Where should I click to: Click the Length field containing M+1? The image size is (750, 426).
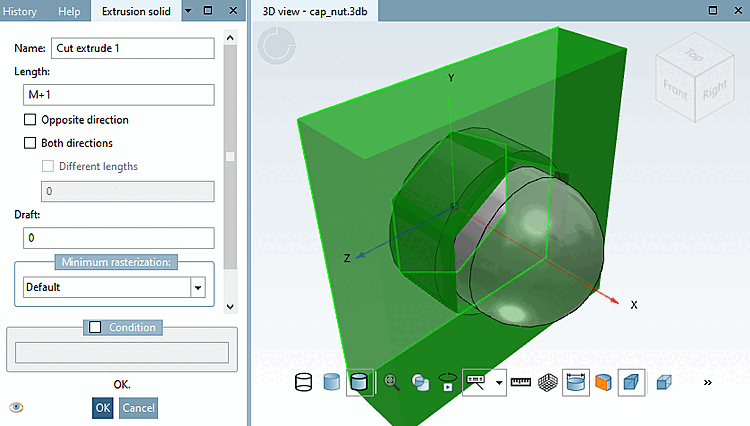tap(119, 95)
